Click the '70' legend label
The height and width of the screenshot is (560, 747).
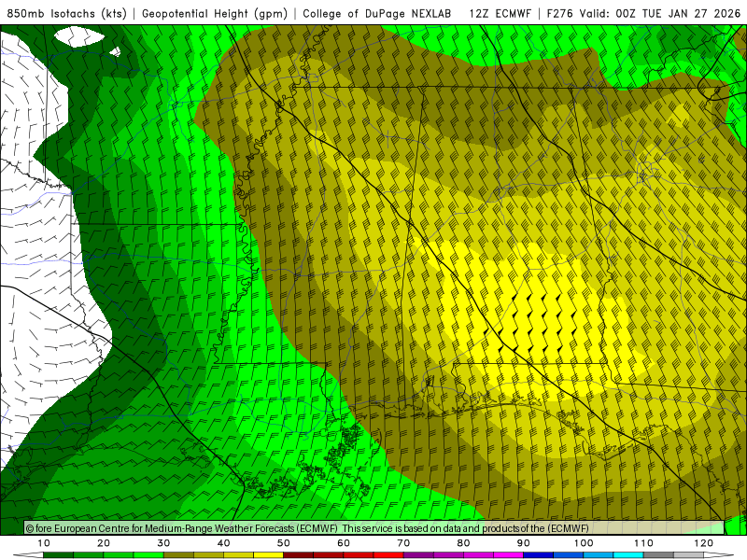[x=403, y=543]
